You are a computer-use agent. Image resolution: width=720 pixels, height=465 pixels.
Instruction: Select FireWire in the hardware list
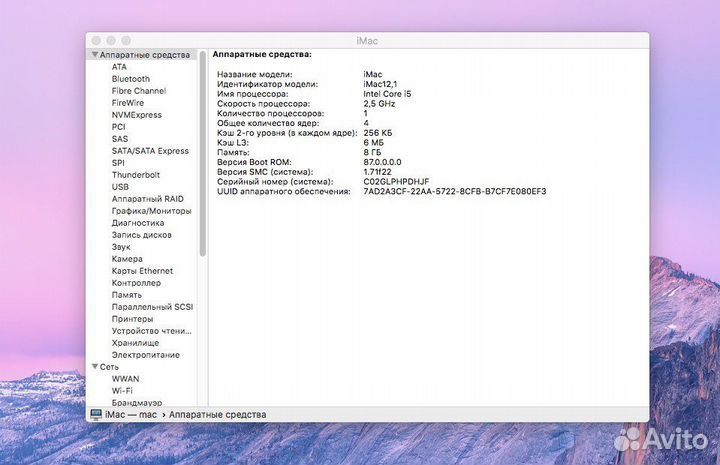click(128, 103)
